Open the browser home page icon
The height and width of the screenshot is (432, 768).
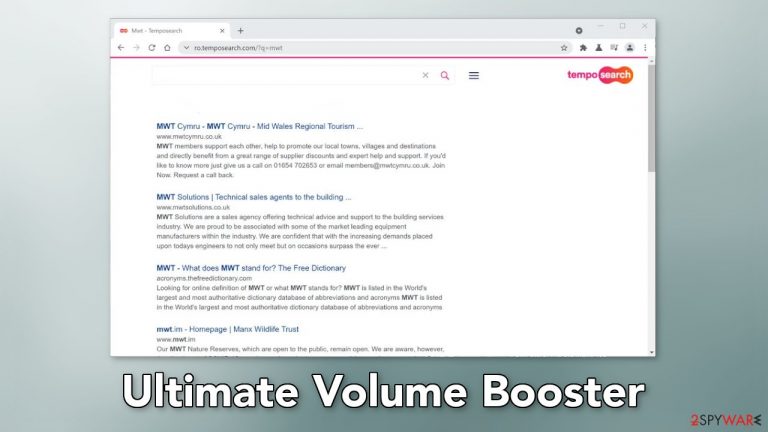(167, 48)
